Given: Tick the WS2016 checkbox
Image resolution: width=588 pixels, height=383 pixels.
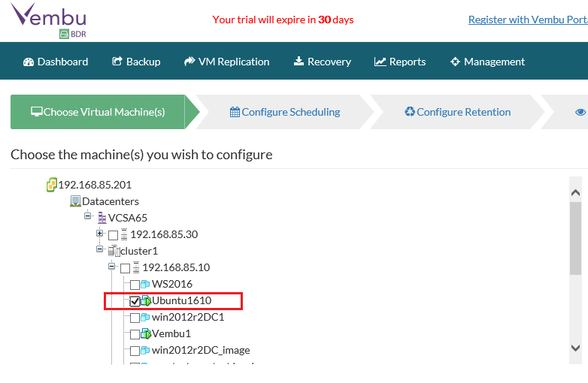Looking at the screenshot, I should pos(135,285).
